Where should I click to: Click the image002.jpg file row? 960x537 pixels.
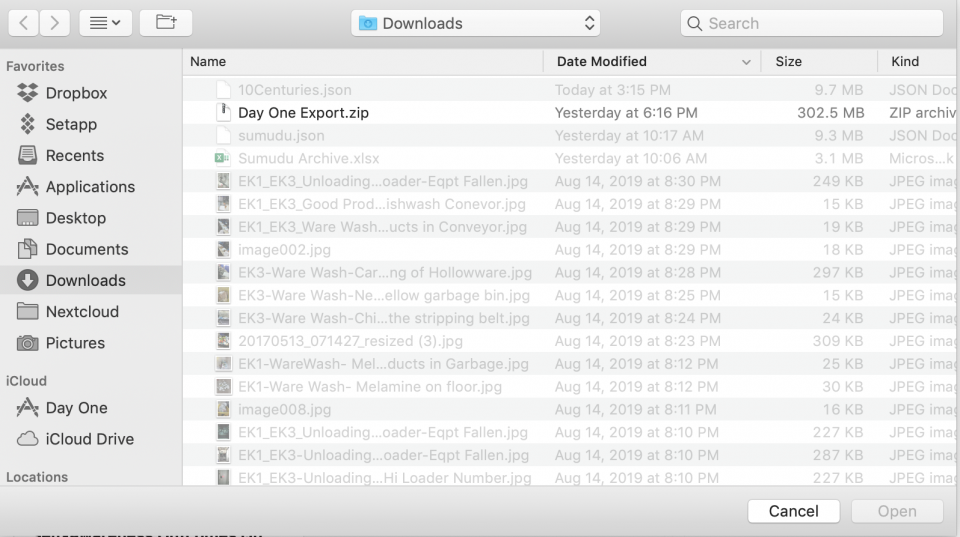(x=570, y=250)
